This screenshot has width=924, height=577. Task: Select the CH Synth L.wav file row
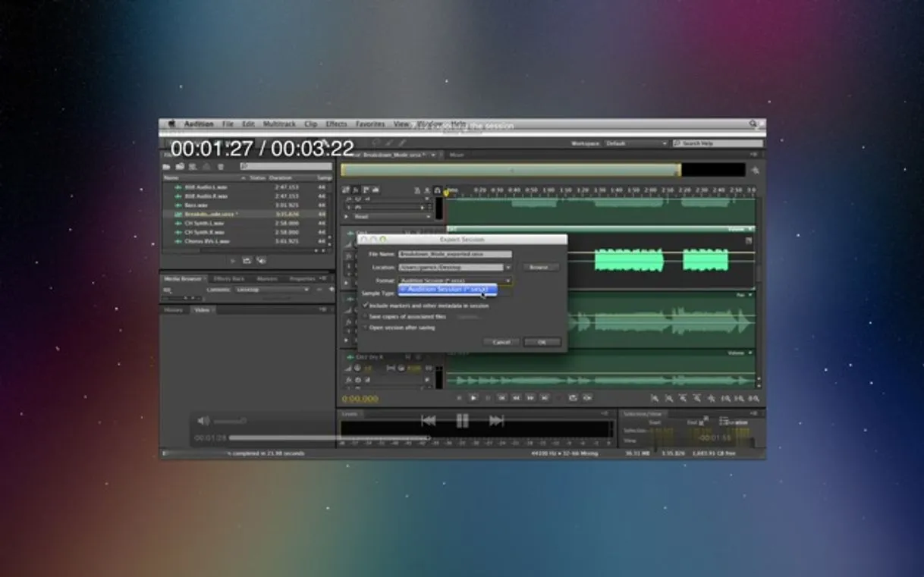click(245, 223)
